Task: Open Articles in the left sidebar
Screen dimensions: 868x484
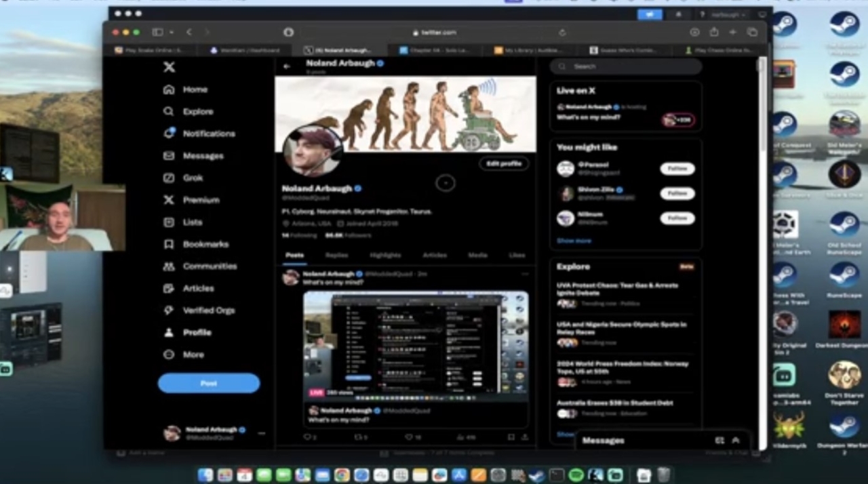Action: (189, 288)
